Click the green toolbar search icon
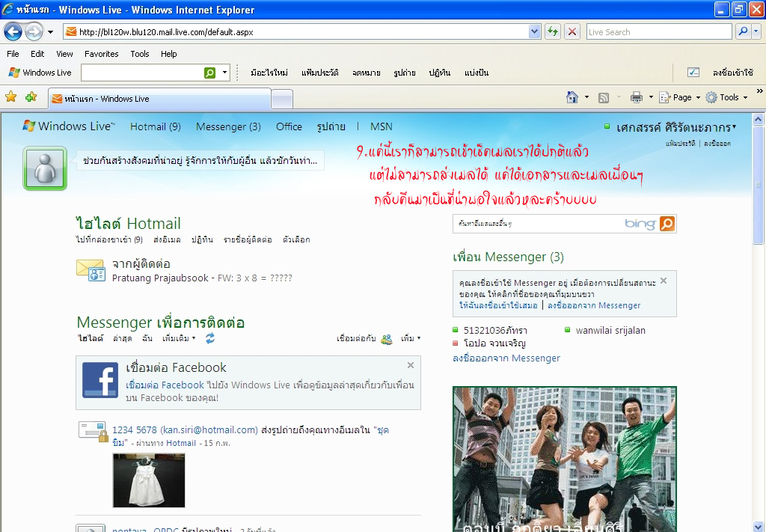 tap(209, 73)
